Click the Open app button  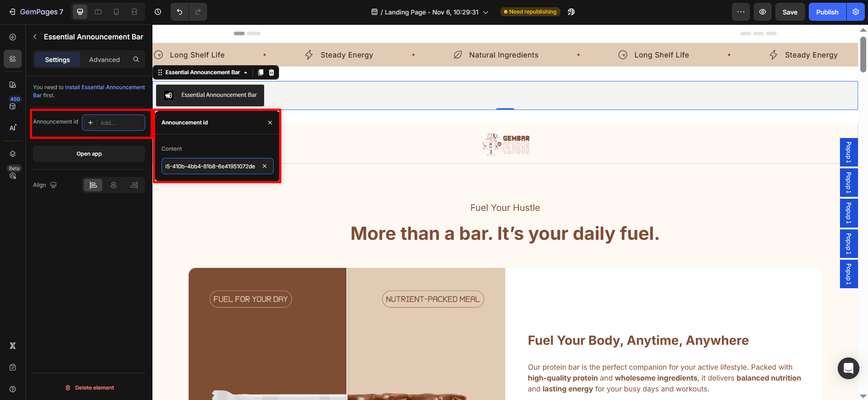[89, 154]
